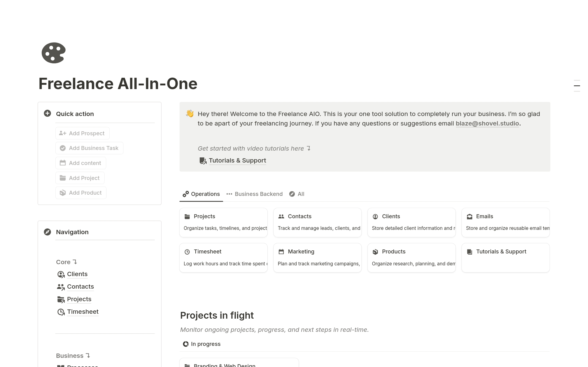Open the table of contents outline lines
The width and height of the screenshot is (588, 367).
(x=577, y=86)
